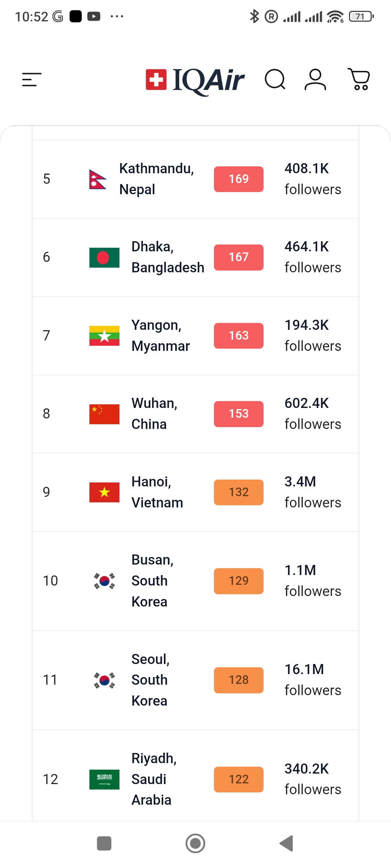Tap the orange 132 AQI badge
Image resolution: width=391 pixels, height=868 pixels.
[x=239, y=492]
